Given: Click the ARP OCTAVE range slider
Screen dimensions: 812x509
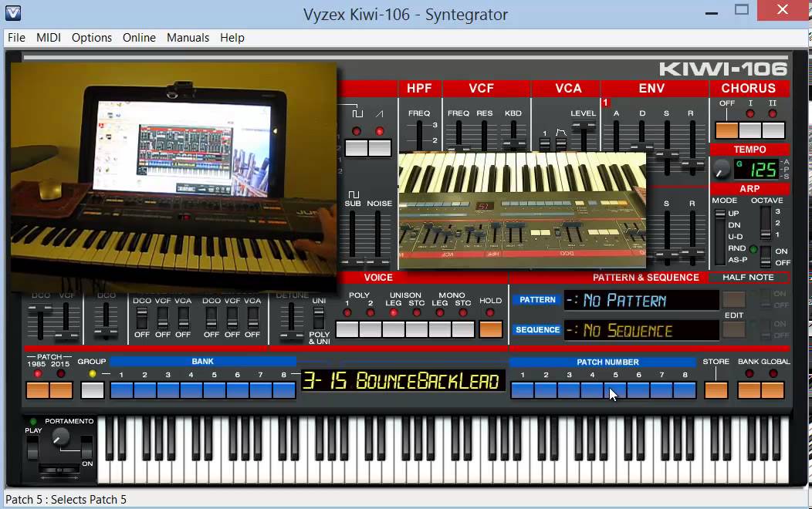Looking at the screenshot, I should (x=766, y=223).
